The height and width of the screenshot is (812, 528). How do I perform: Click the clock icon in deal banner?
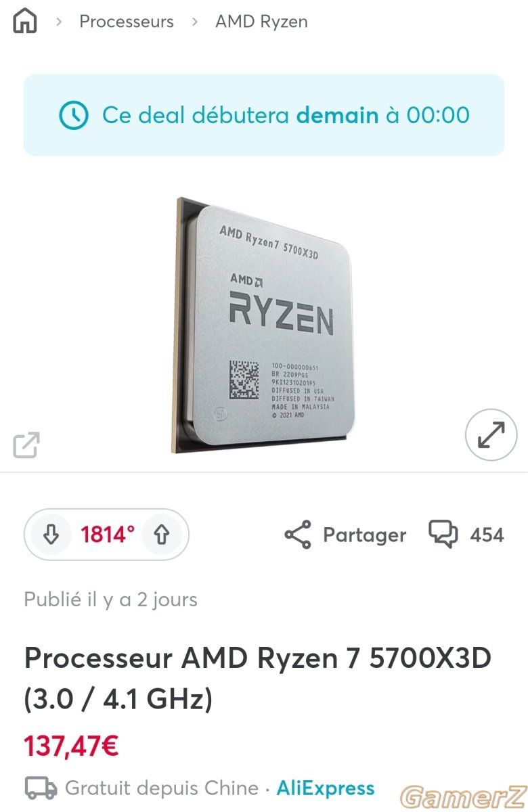[74, 116]
